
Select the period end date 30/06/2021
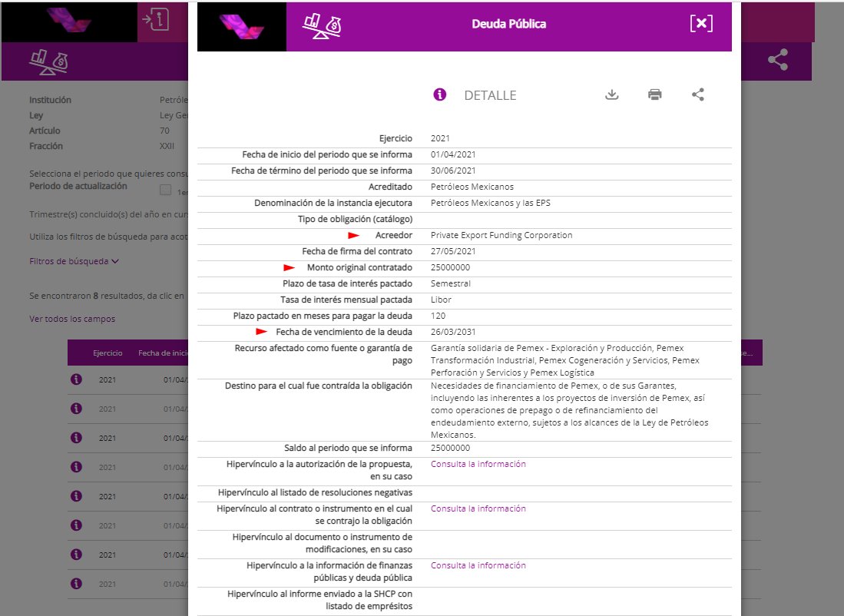click(452, 171)
